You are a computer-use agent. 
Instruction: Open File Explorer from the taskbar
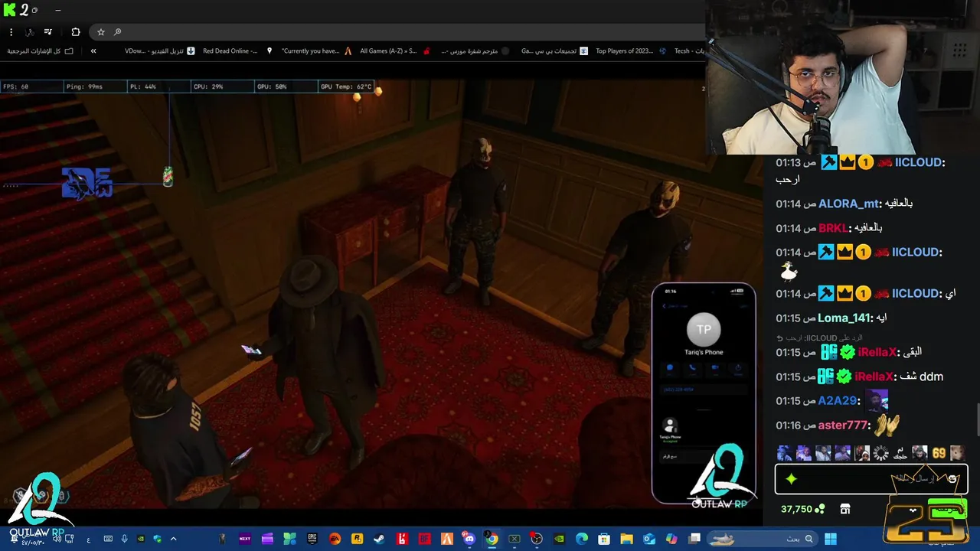pos(626,539)
